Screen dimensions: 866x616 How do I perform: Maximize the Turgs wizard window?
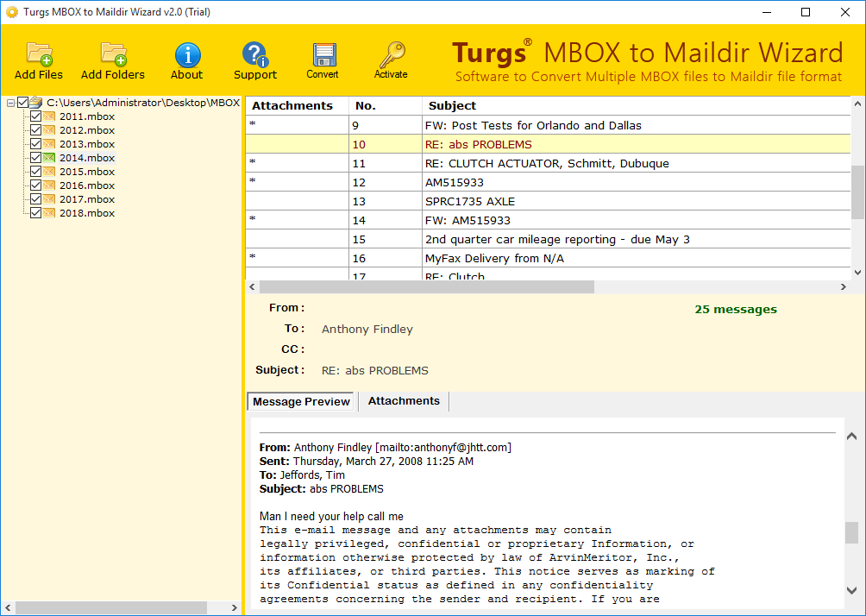(x=806, y=12)
